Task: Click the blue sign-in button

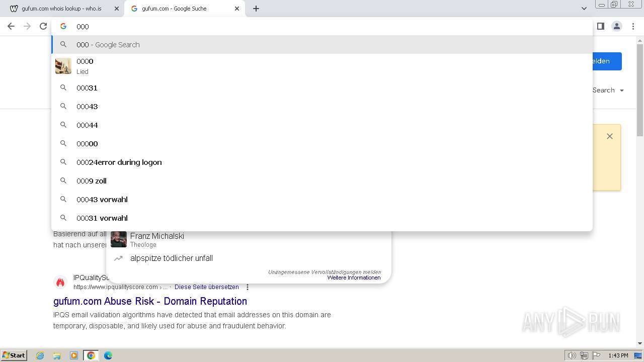Action: pyautogui.click(x=607, y=61)
